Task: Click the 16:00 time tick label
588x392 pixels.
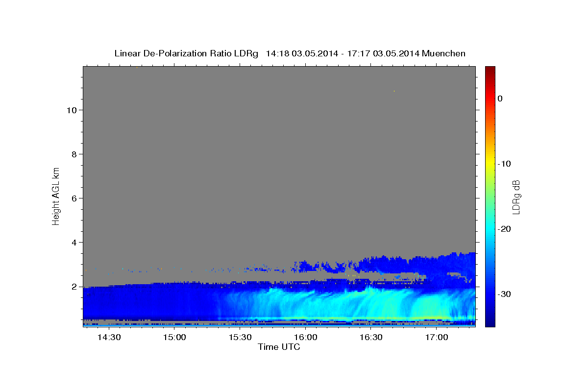Action: click(x=305, y=338)
